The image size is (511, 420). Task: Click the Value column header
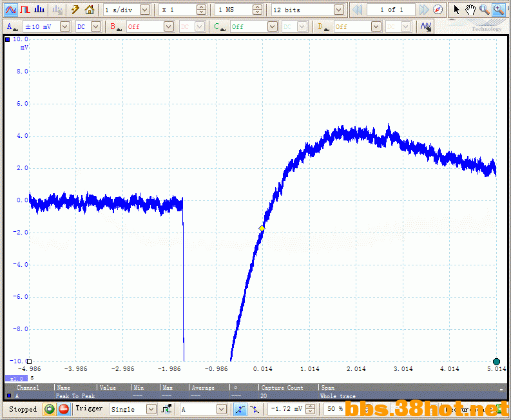coord(108,388)
